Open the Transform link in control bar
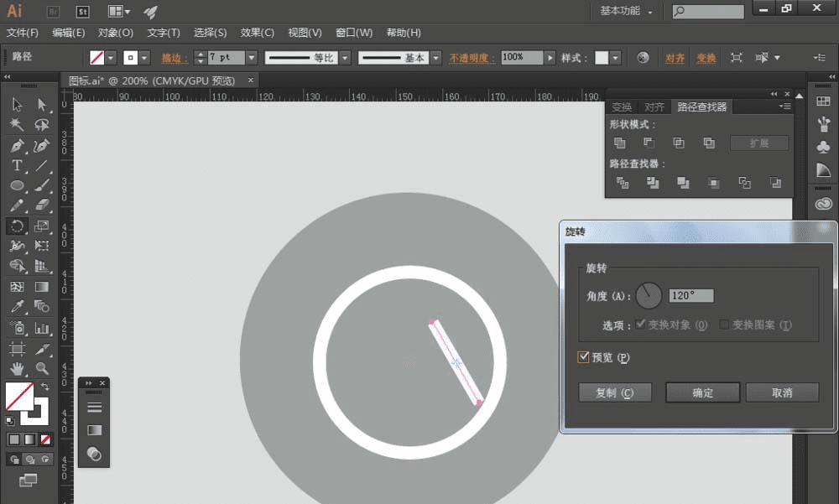The width and height of the screenshot is (839, 504). tap(706, 58)
